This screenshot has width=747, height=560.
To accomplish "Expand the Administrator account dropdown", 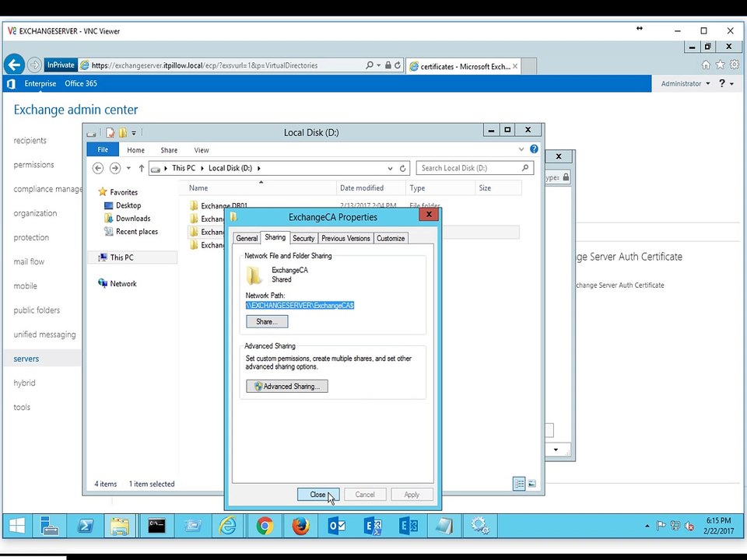I will pos(708,83).
